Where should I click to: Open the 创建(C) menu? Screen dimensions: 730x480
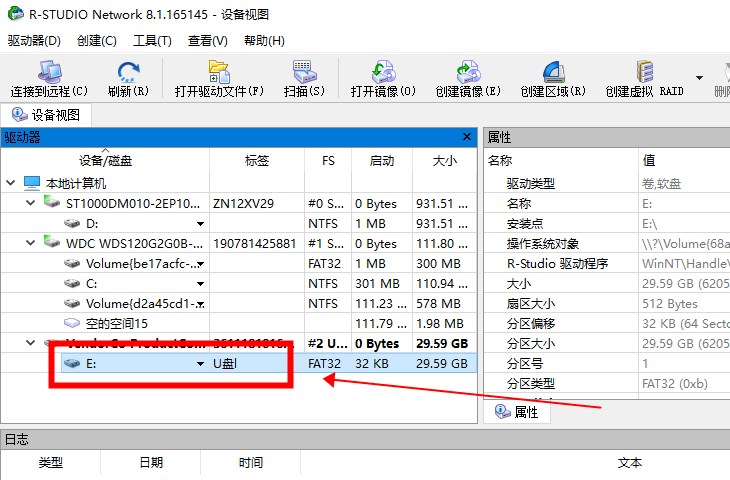pos(96,41)
